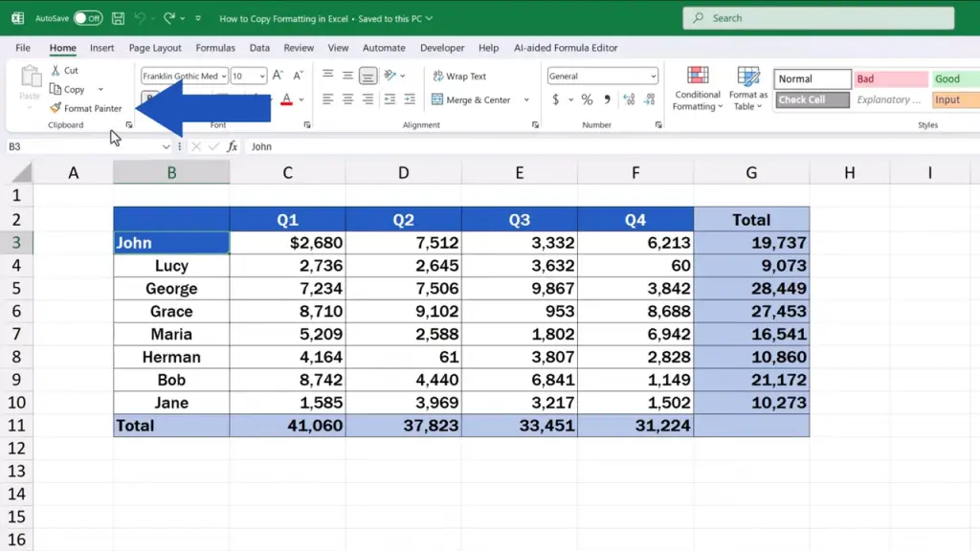980x551 pixels.
Task: Expand the font size dropdown
Action: click(x=262, y=76)
